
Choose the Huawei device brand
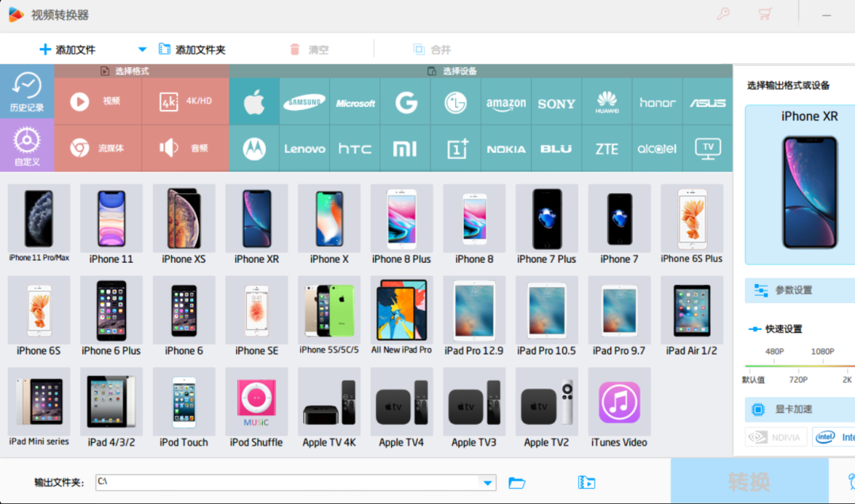(x=607, y=101)
